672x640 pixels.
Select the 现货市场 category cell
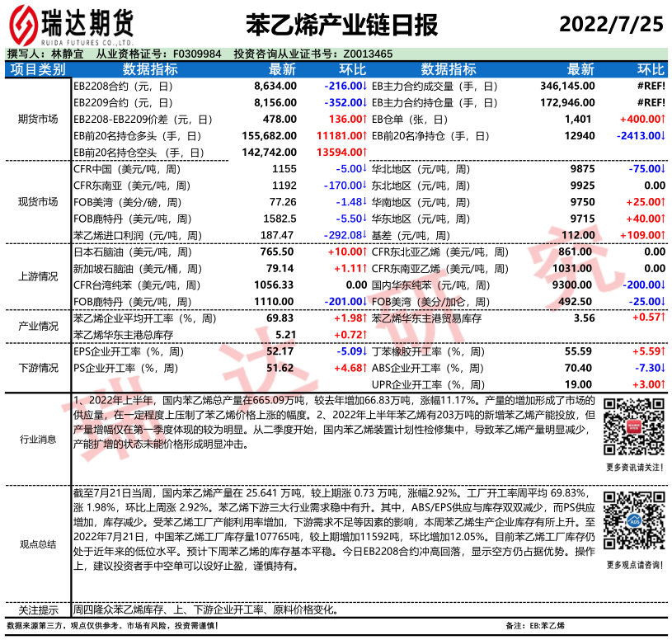(37, 201)
